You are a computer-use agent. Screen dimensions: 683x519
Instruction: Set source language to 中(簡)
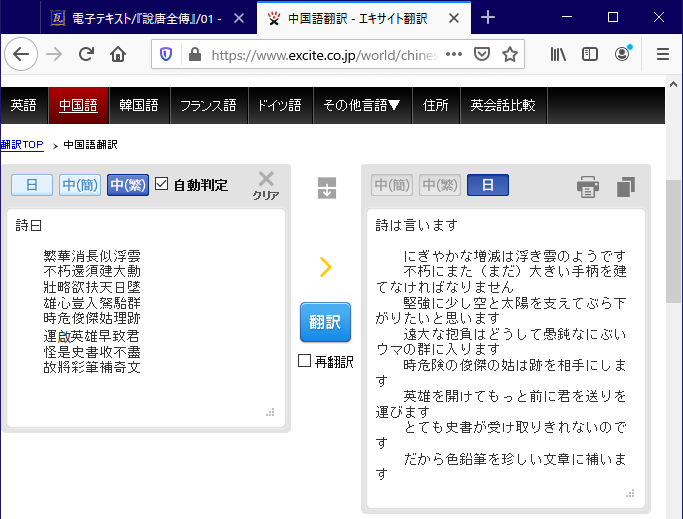[x=80, y=185]
